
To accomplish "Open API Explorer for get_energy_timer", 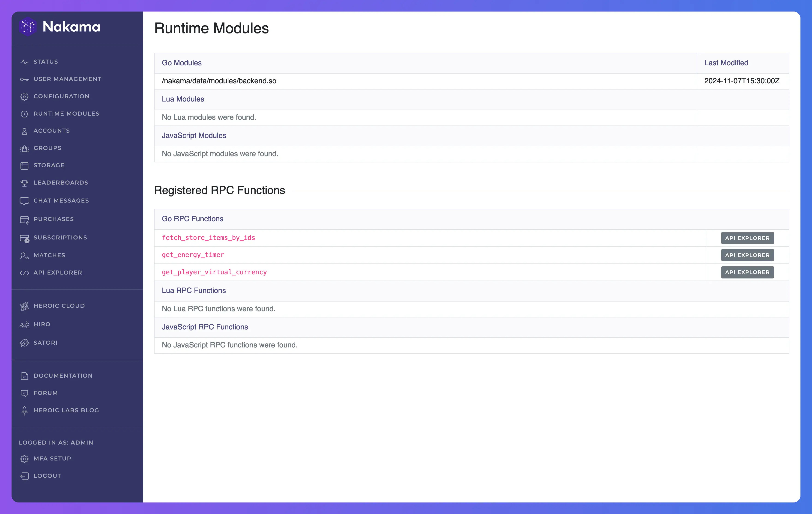I will click(x=747, y=255).
